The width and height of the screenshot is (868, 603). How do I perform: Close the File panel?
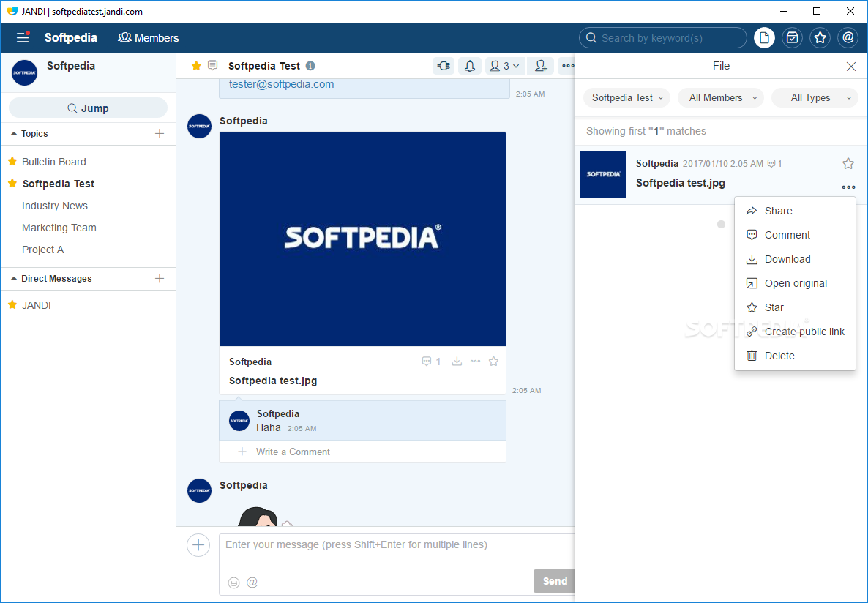pos(851,67)
